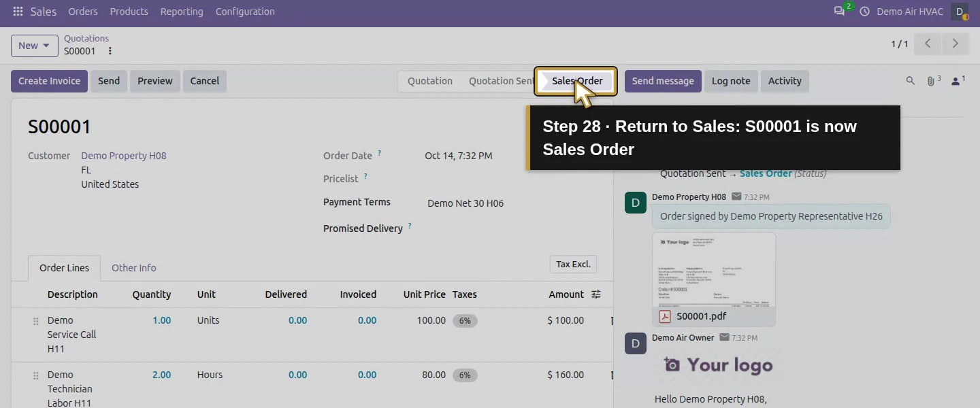This screenshot has width=980, height=408.
Task: Click amount $ 160.00
Action: (x=566, y=375)
